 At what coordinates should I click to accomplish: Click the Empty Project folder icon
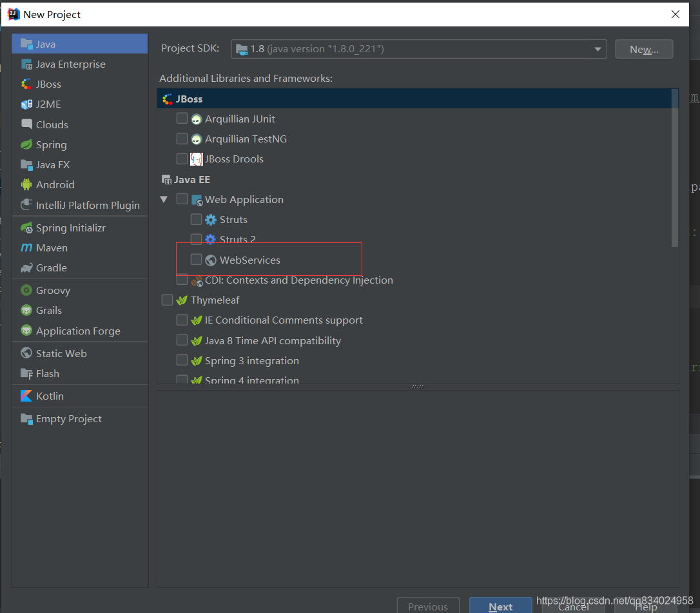click(27, 419)
